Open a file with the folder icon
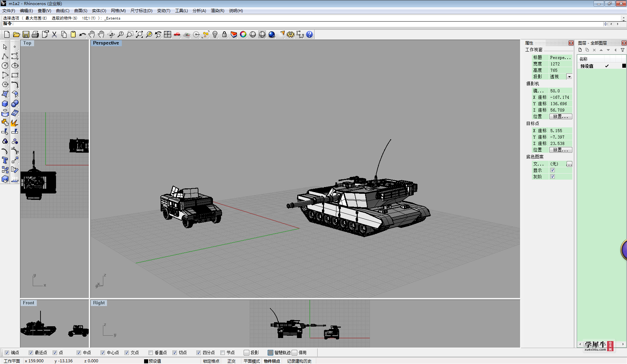 (x=16, y=34)
